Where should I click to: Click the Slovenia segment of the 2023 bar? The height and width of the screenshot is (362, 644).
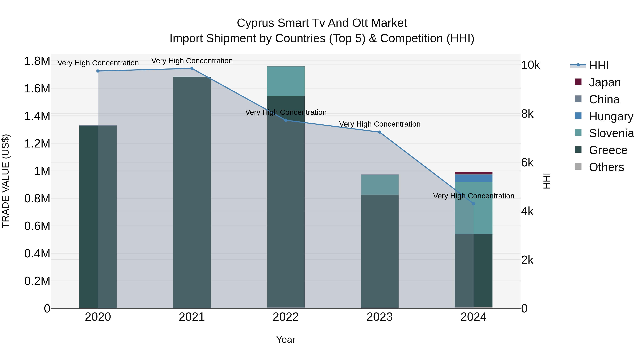tap(380, 185)
